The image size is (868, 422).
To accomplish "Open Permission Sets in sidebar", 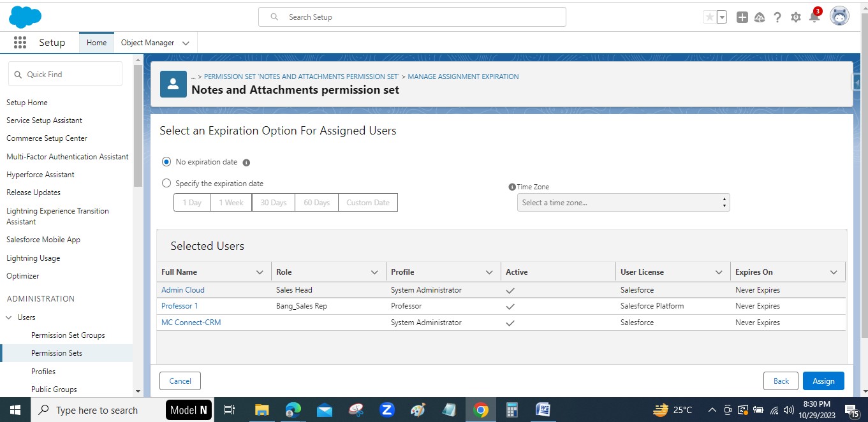I will 57,353.
